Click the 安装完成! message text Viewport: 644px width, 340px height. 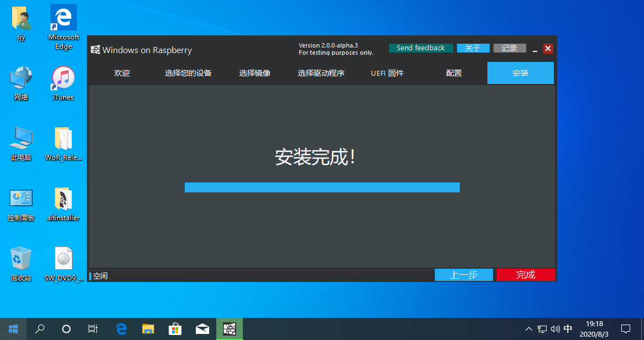point(315,157)
